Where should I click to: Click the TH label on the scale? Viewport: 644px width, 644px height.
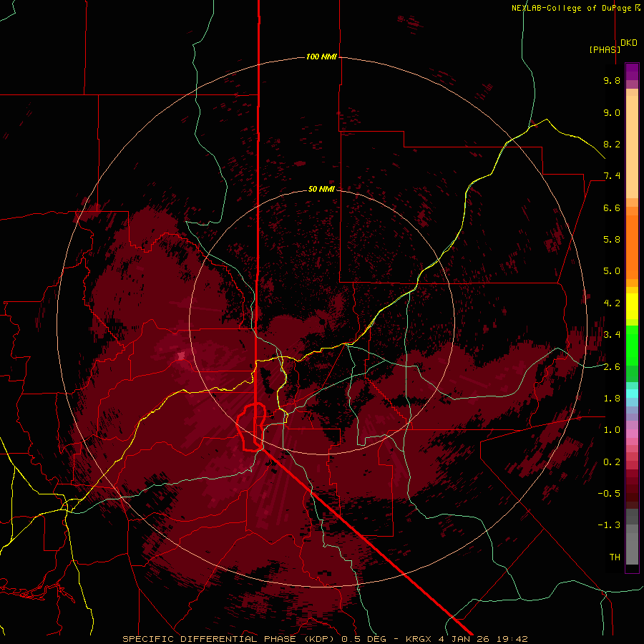615,557
